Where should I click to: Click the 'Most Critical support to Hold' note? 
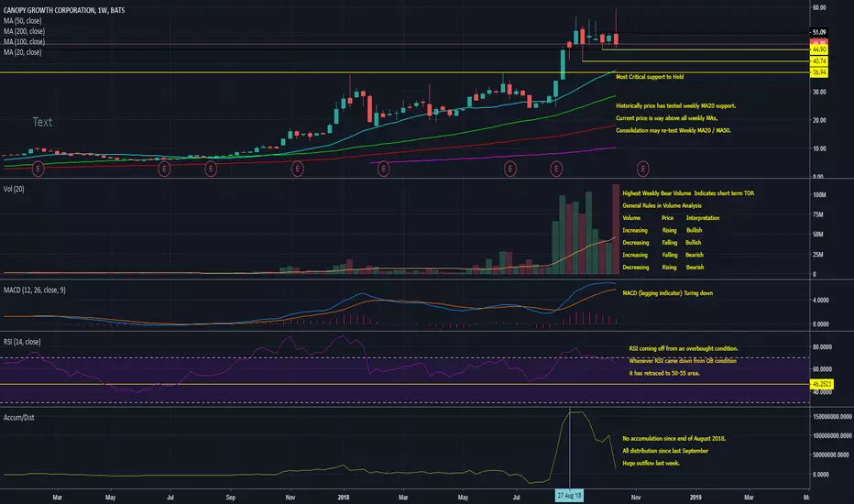[650, 77]
